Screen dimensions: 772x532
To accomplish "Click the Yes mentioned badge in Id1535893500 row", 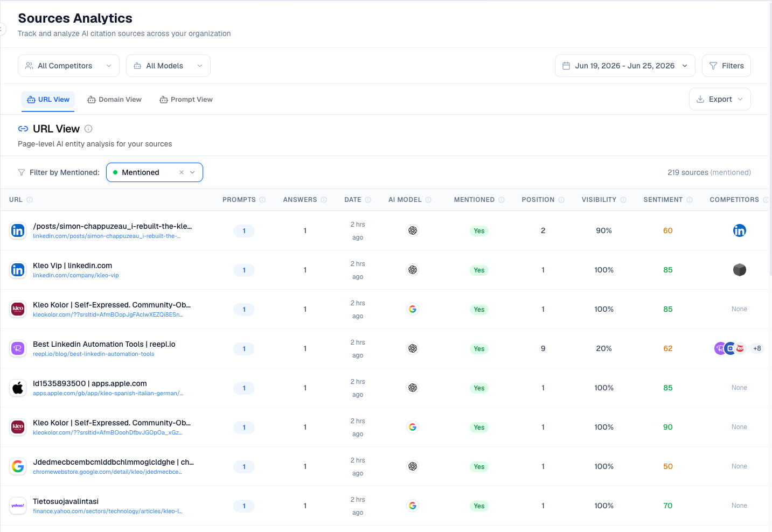I will pyautogui.click(x=479, y=388).
